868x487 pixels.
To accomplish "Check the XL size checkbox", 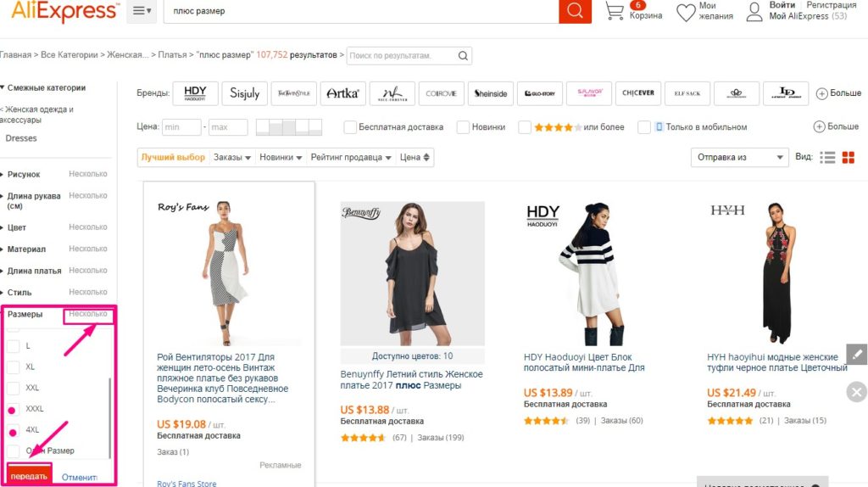I will point(13,367).
